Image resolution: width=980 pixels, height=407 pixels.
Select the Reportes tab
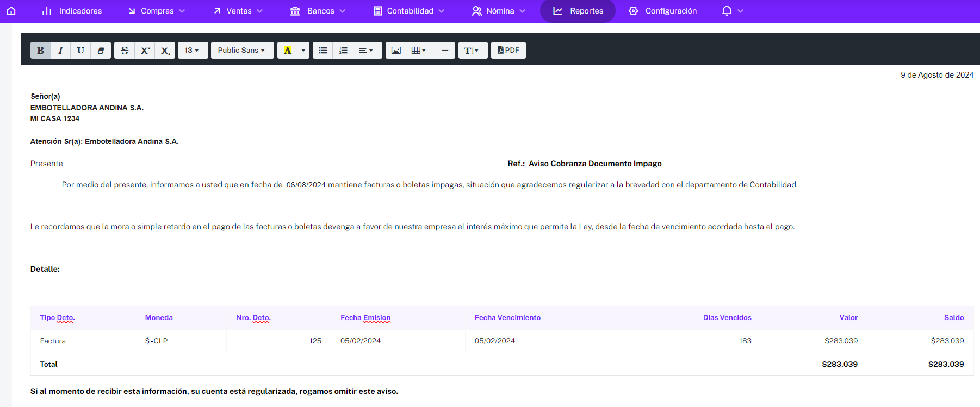[578, 11]
